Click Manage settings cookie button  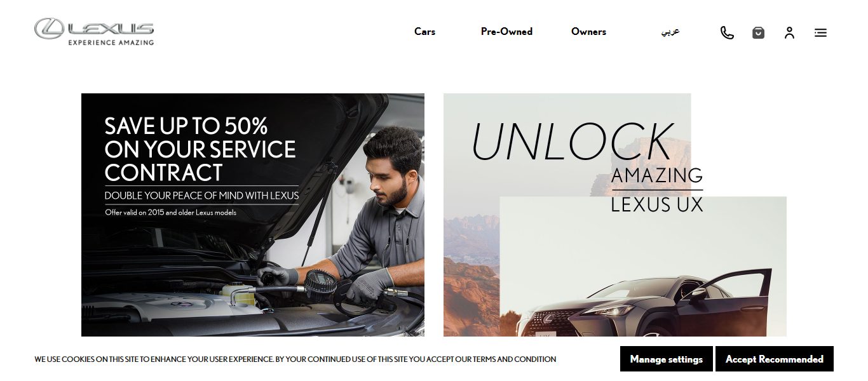(666, 359)
